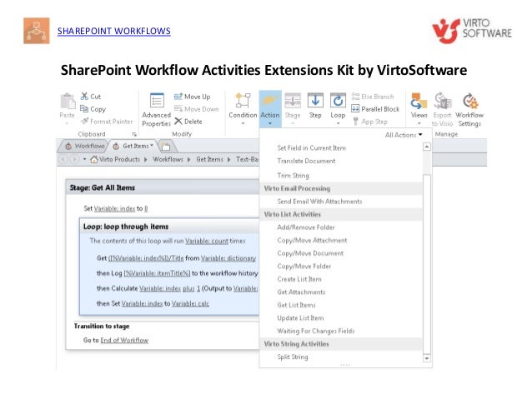
Task: Expand the arrow after Workflows breadcrumb
Action: click(188, 159)
